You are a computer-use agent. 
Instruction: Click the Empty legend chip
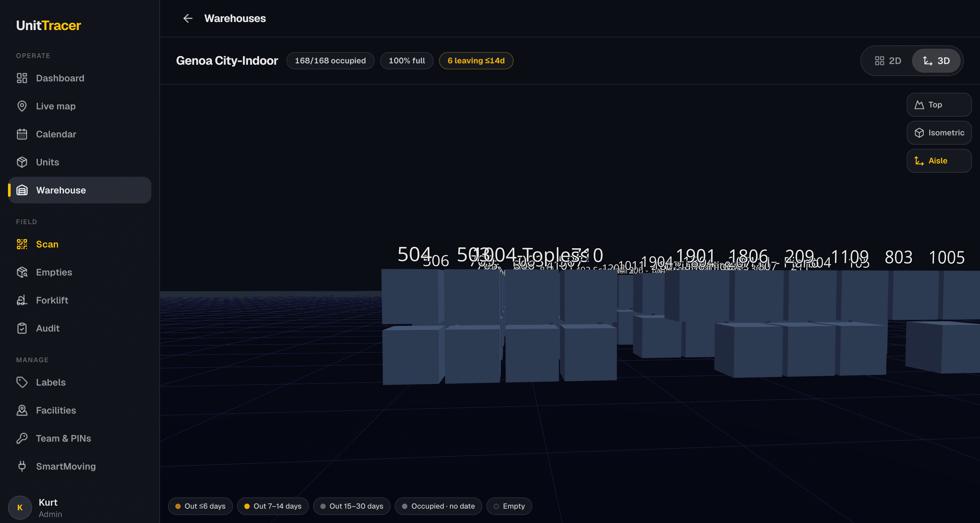509,506
